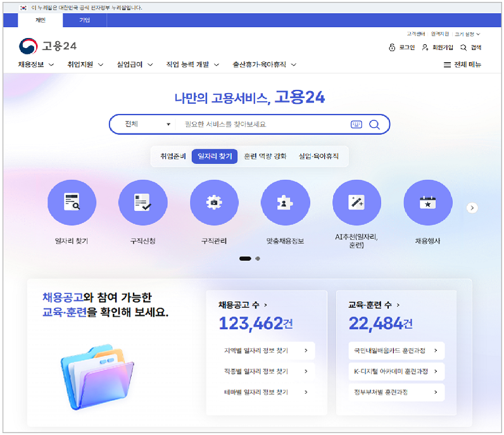Viewport: 504px width, 435px height.
Task: Expand the 취업지원 menu
Action: pos(85,65)
